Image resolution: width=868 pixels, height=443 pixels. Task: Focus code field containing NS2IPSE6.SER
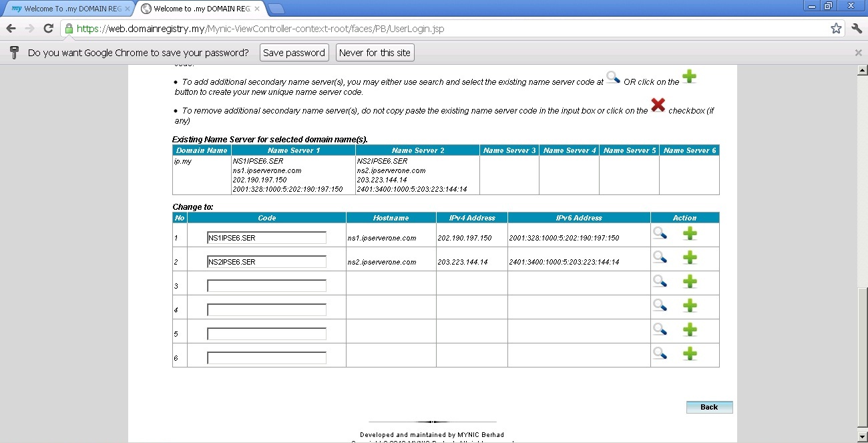(x=266, y=262)
